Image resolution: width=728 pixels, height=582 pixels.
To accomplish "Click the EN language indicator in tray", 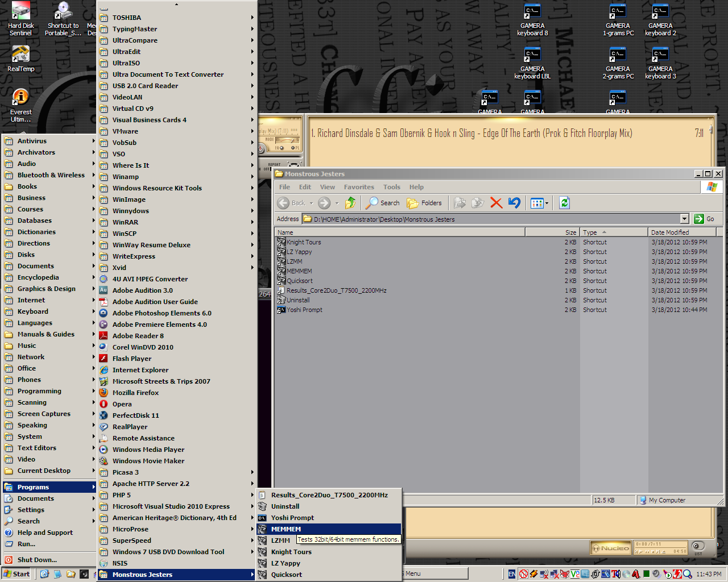I will 512,574.
